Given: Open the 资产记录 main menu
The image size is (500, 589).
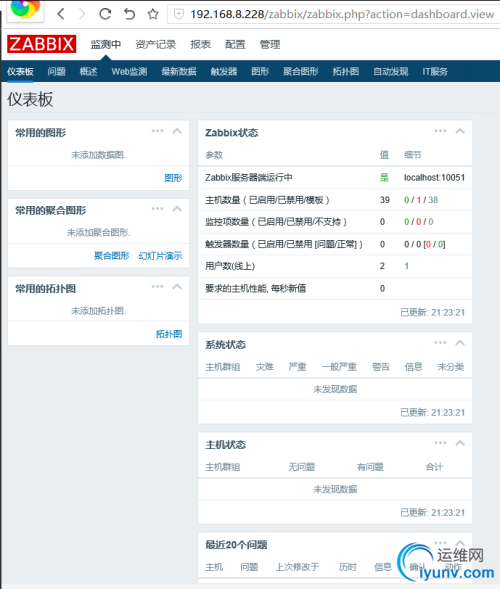Looking at the screenshot, I should 156,44.
